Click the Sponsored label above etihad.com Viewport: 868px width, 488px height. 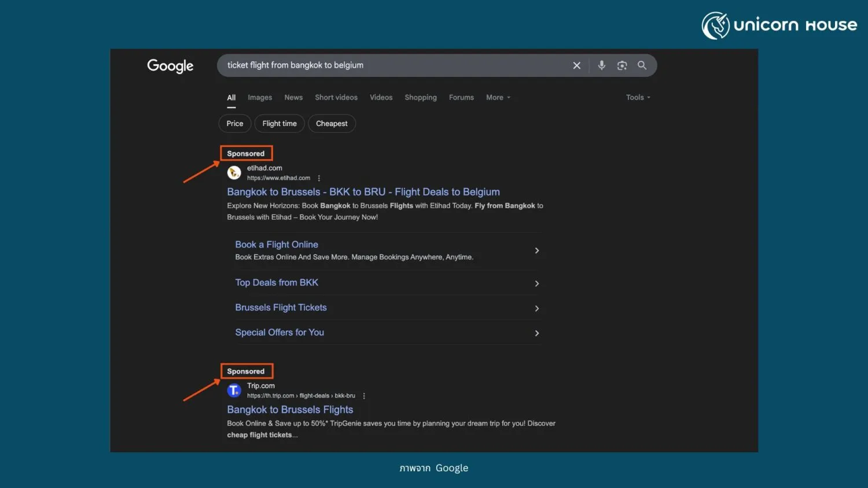tap(246, 154)
